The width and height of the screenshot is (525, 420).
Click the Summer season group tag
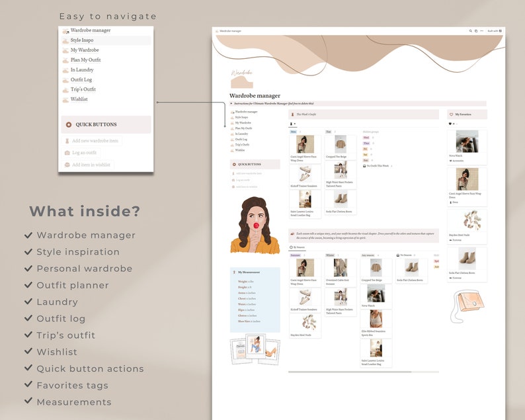(x=296, y=255)
